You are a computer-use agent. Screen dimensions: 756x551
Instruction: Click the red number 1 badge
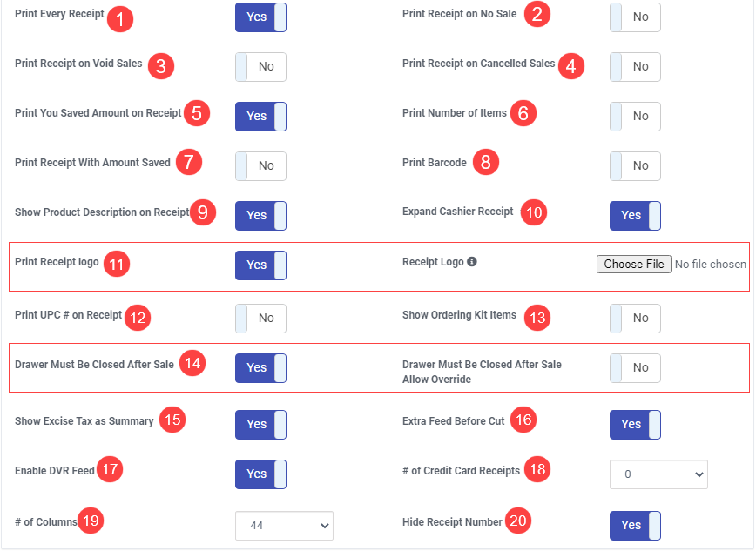tap(120, 19)
